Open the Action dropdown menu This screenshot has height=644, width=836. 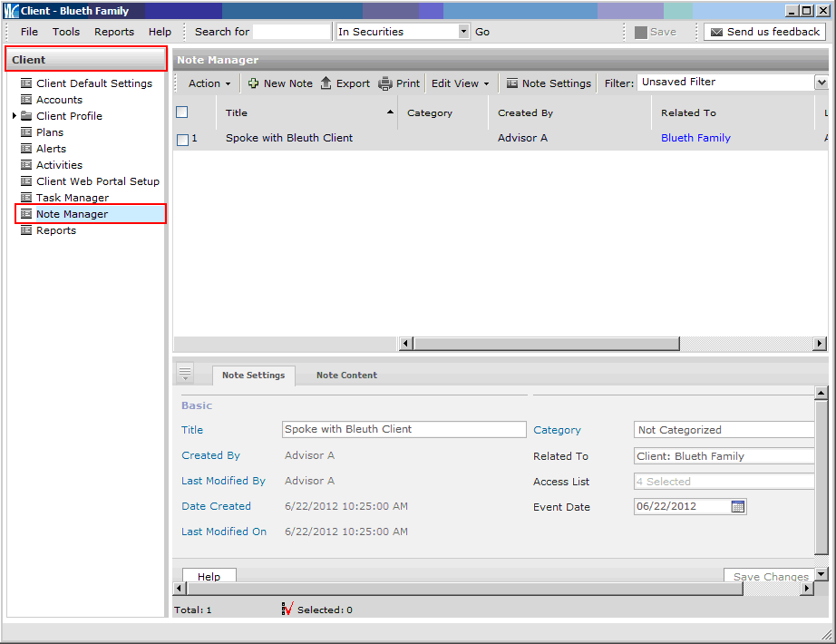(209, 83)
